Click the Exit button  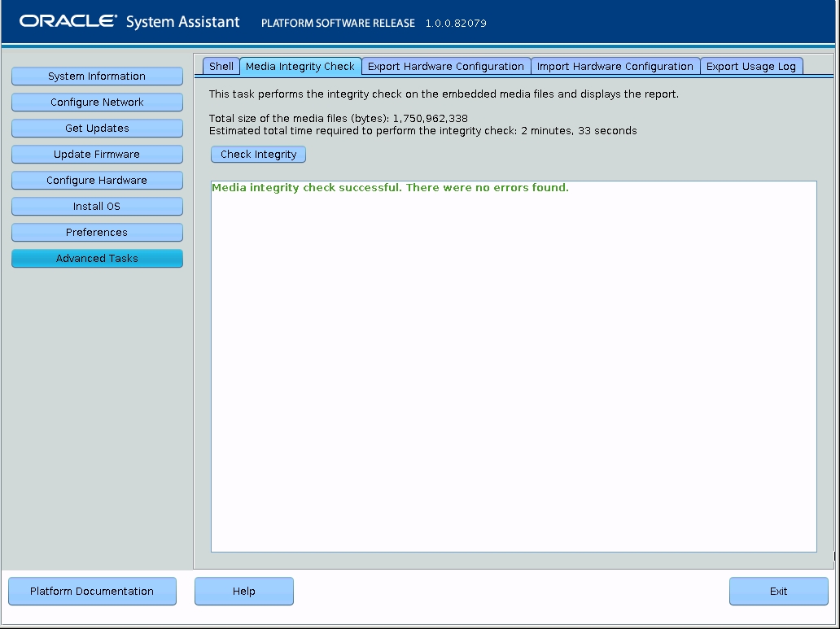[x=778, y=591]
